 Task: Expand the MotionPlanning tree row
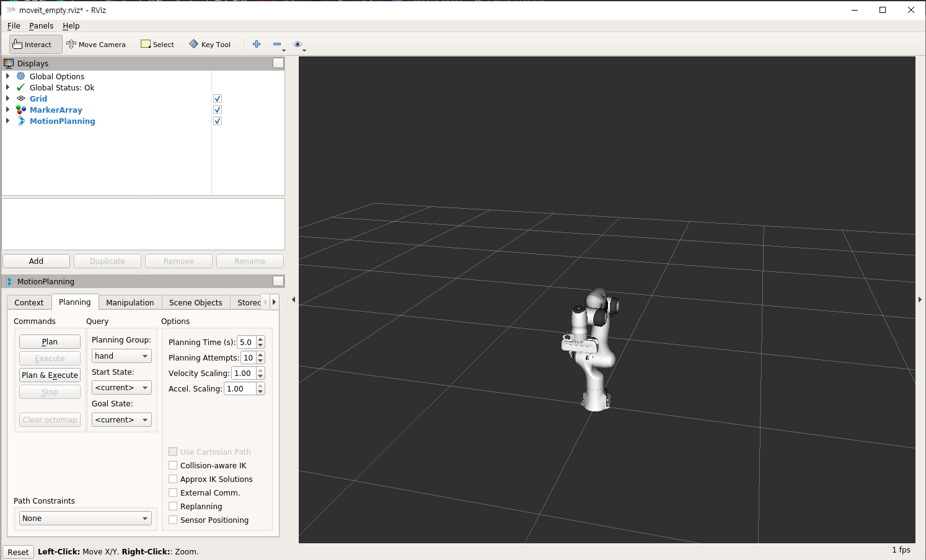[x=7, y=121]
